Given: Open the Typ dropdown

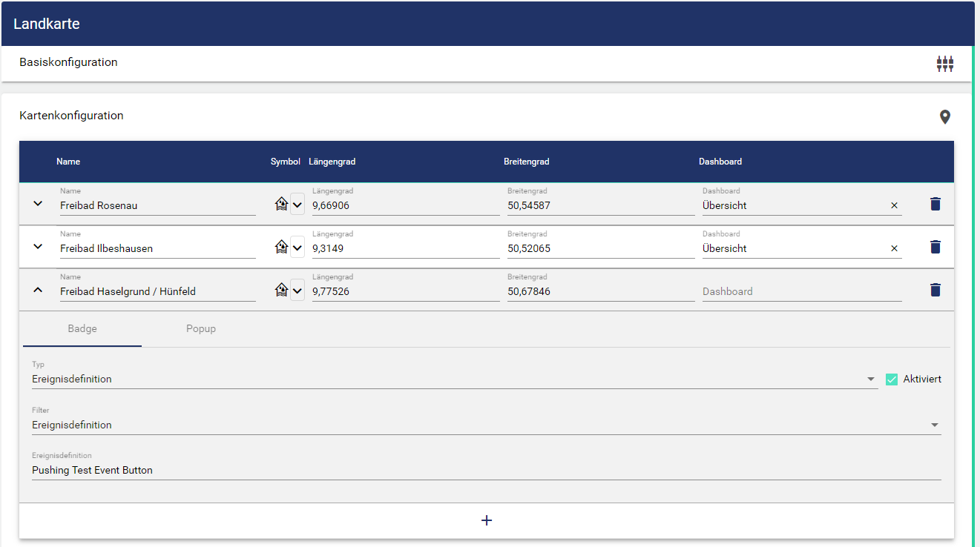Looking at the screenshot, I should click(870, 379).
